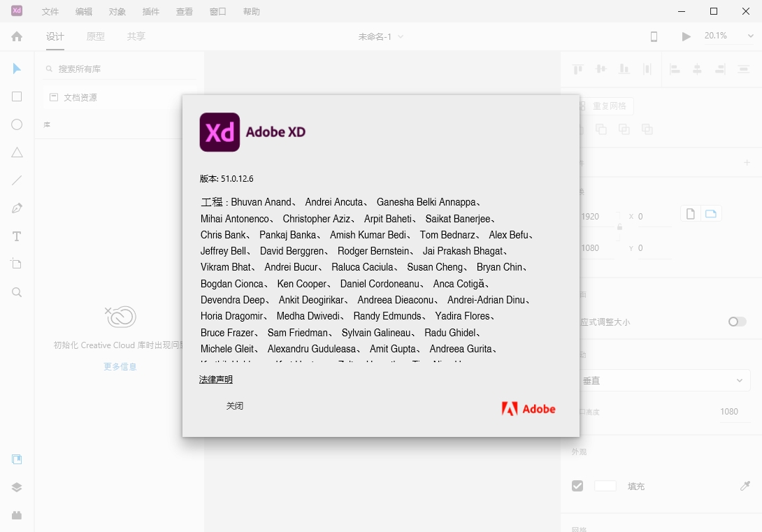This screenshot has width=762, height=532.
Task: Select the Pen tool
Action: tap(17, 208)
